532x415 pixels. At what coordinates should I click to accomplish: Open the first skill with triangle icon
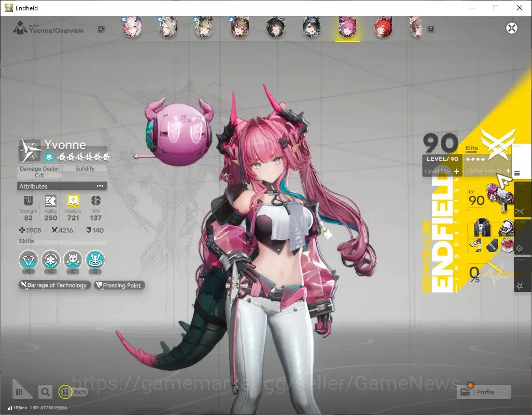29,260
